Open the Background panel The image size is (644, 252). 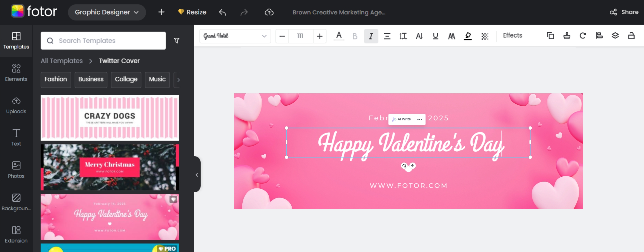pyautogui.click(x=16, y=202)
